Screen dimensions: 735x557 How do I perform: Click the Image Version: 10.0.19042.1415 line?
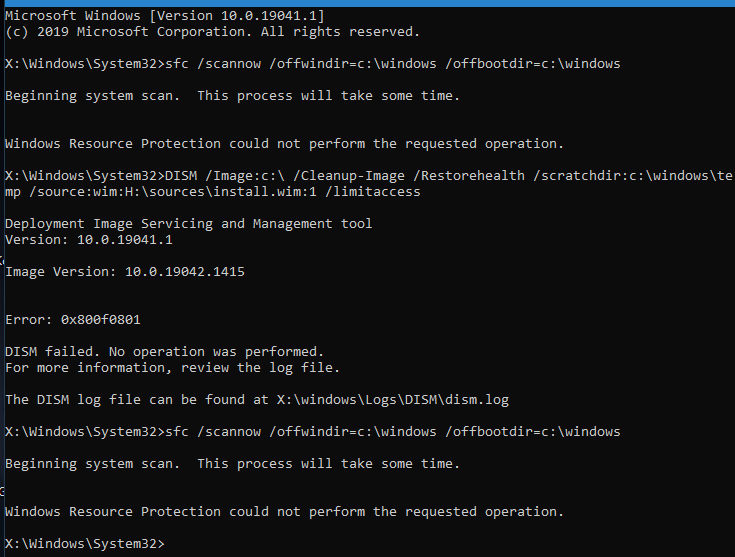(125, 272)
